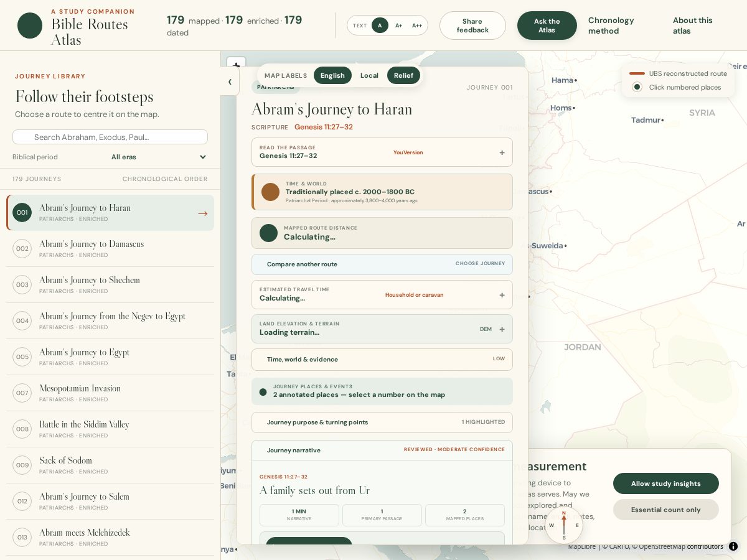Click the 013 number badge
747x560 pixels.
[22, 538]
